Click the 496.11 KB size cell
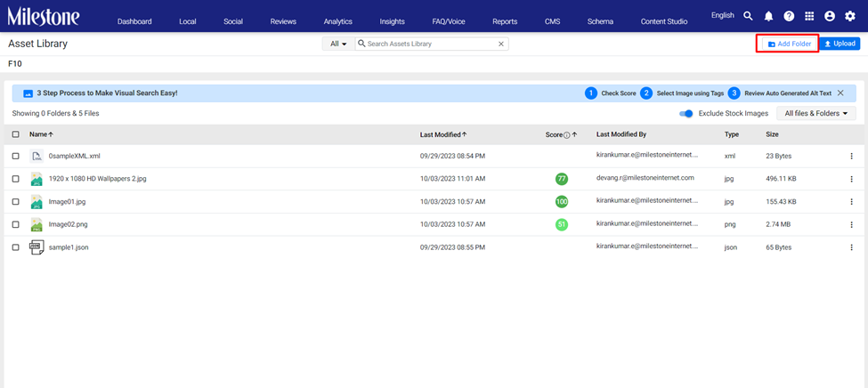Screen dimensions: 868x388 click(x=781, y=179)
